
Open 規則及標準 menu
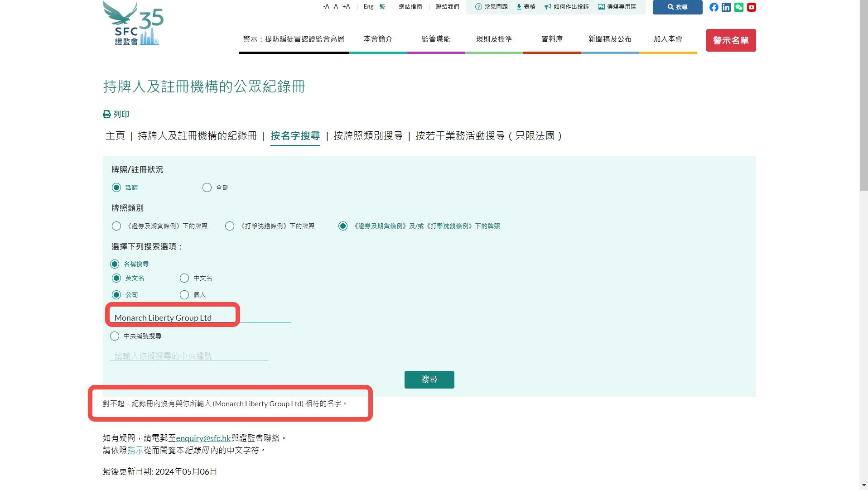(494, 39)
